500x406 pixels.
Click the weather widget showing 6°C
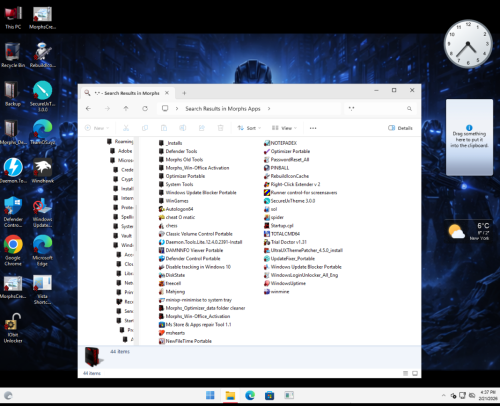(469, 231)
